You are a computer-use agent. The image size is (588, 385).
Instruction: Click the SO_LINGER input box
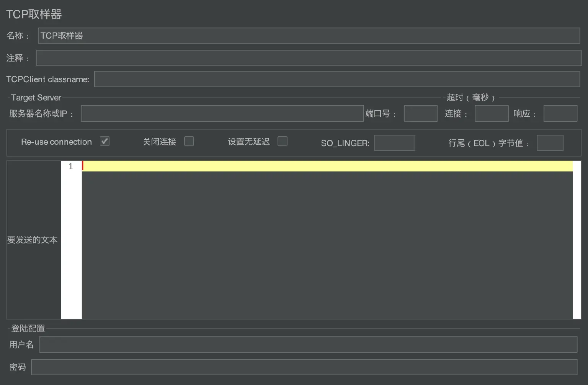coord(394,143)
